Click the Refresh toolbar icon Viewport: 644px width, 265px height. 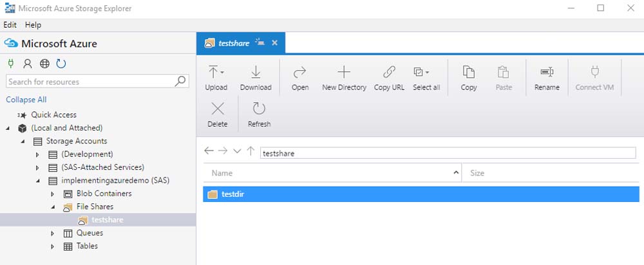click(259, 109)
